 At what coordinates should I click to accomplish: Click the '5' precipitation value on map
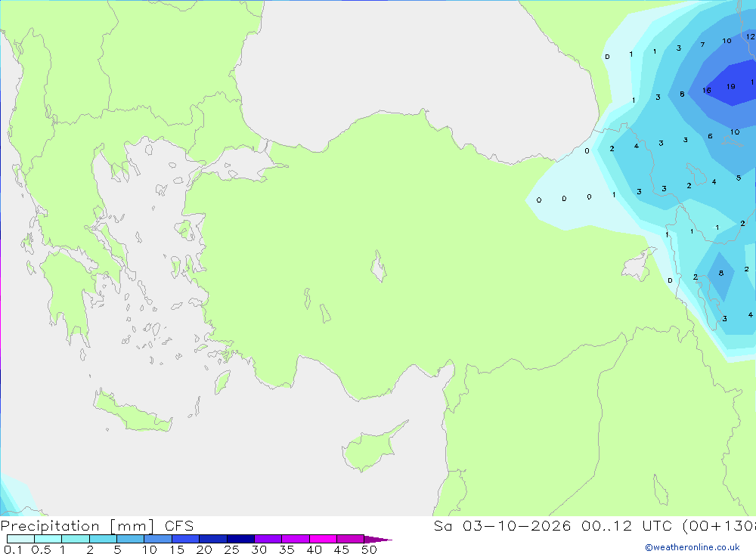point(739,178)
